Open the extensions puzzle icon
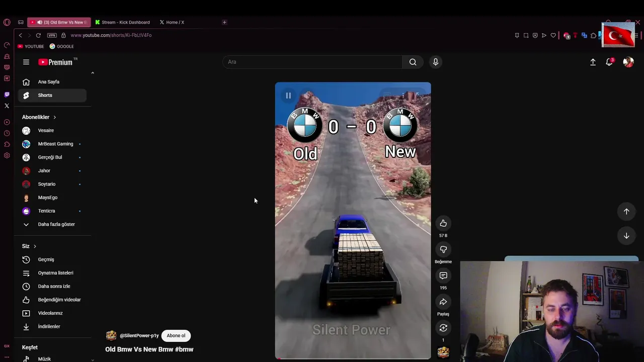This screenshot has height=362, width=644. click(593, 35)
